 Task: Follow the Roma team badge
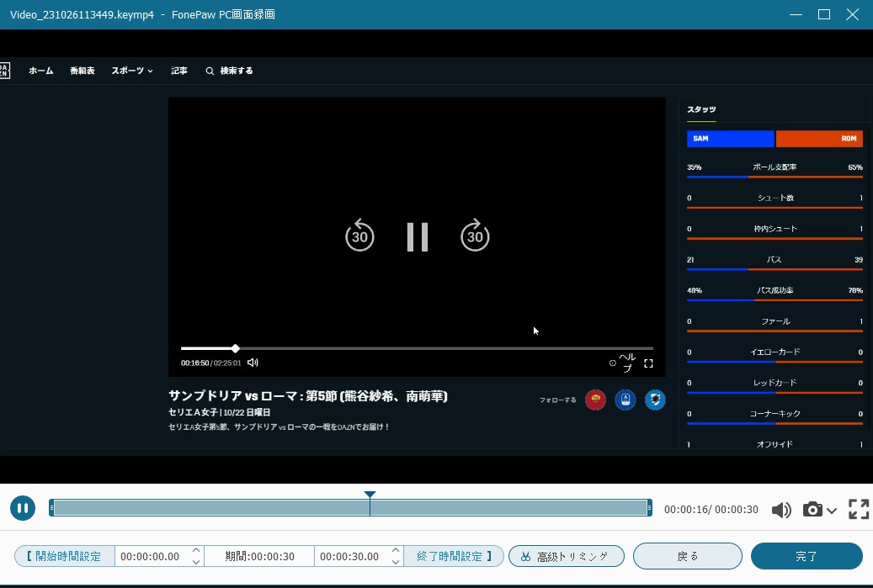(595, 400)
